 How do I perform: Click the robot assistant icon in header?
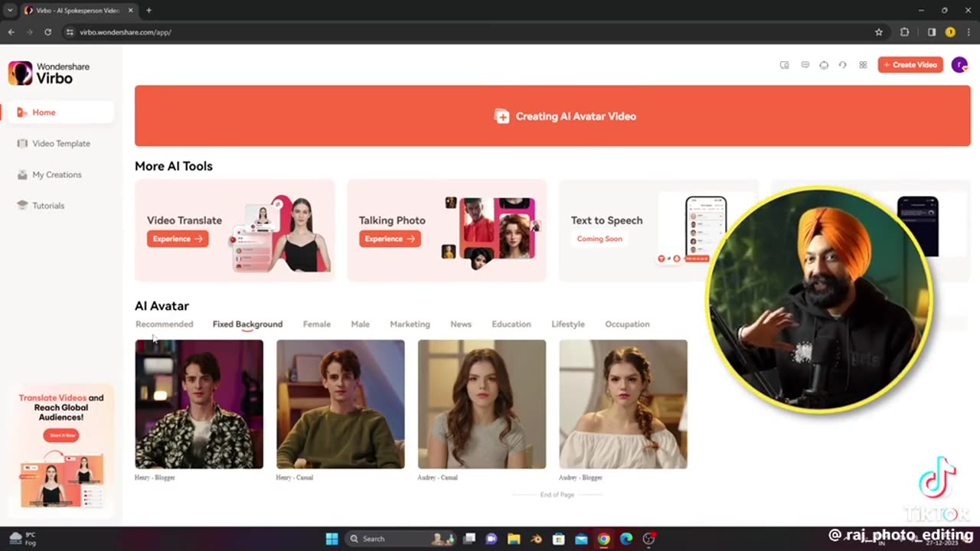click(x=824, y=65)
